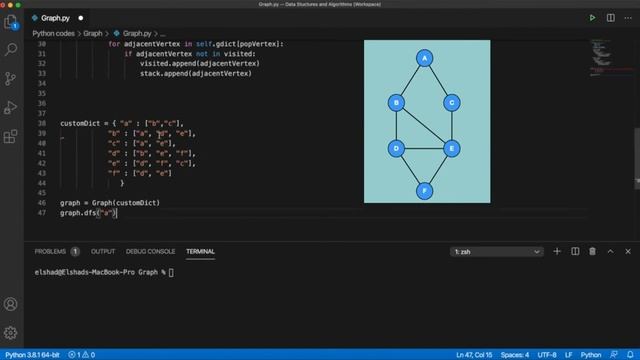Click line number 38 in gutter
Screen dimensions: 640x360
coord(42,123)
